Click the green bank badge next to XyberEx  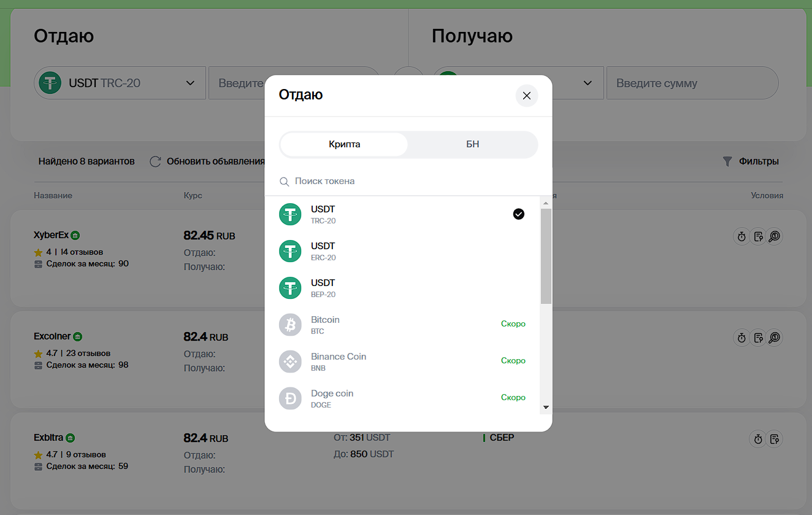[x=75, y=236]
